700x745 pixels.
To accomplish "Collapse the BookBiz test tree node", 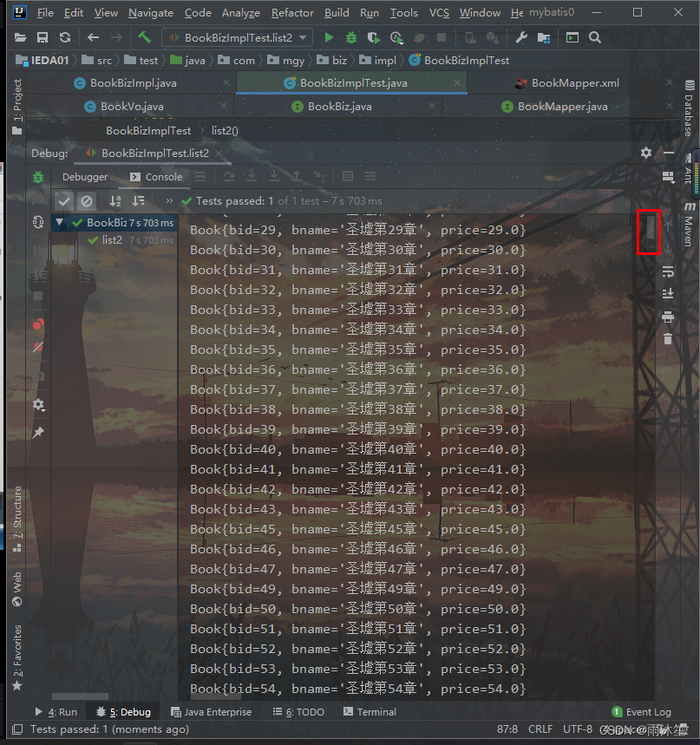I will (x=59, y=222).
